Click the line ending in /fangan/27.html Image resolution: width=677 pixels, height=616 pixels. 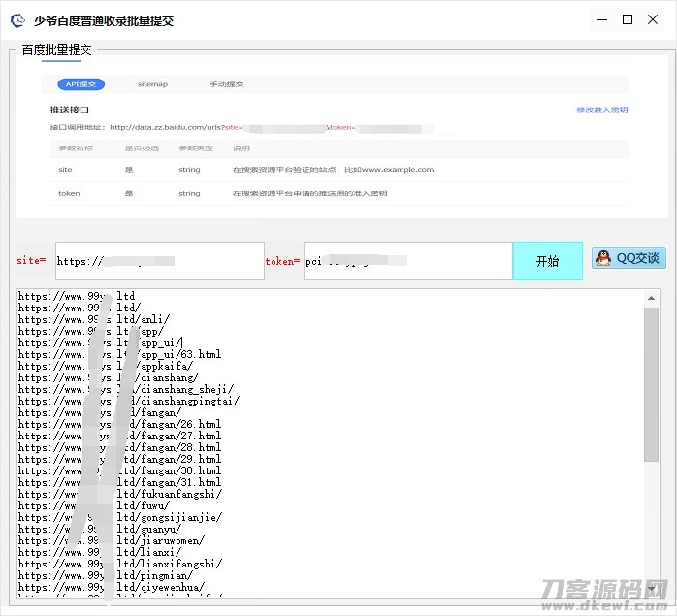(x=119, y=436)
